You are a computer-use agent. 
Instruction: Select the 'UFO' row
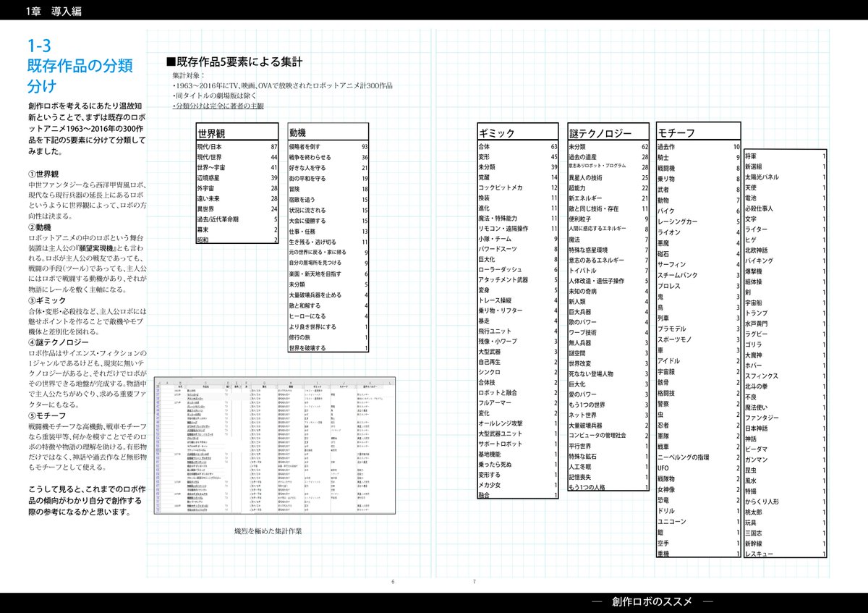pos(699,468)
